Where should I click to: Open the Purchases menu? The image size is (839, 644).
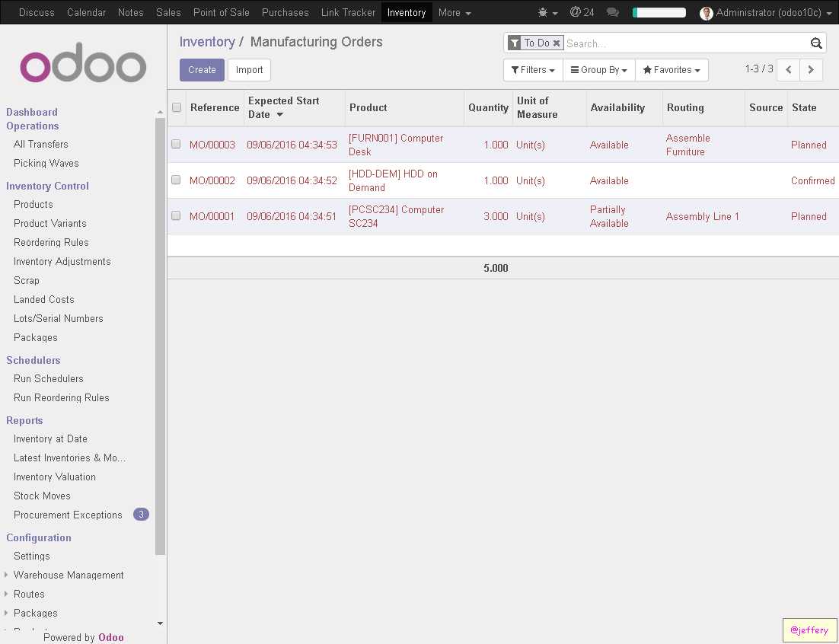[x=286, y=12]
